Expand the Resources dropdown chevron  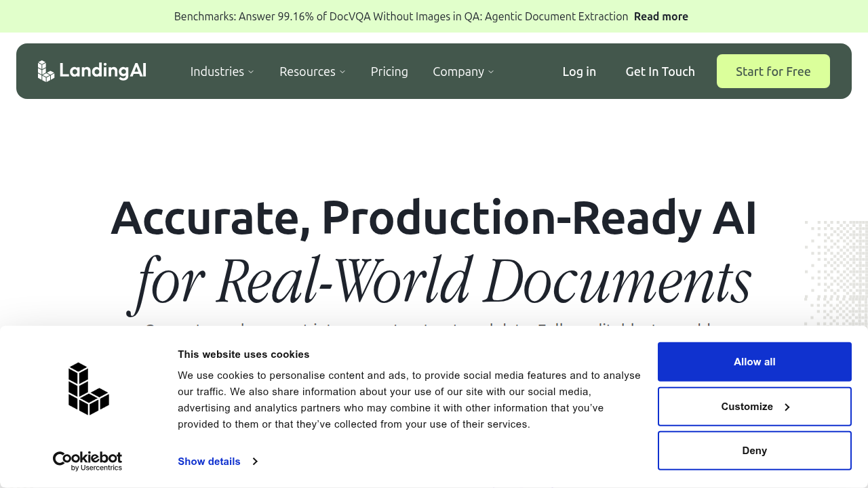[342, 72]
